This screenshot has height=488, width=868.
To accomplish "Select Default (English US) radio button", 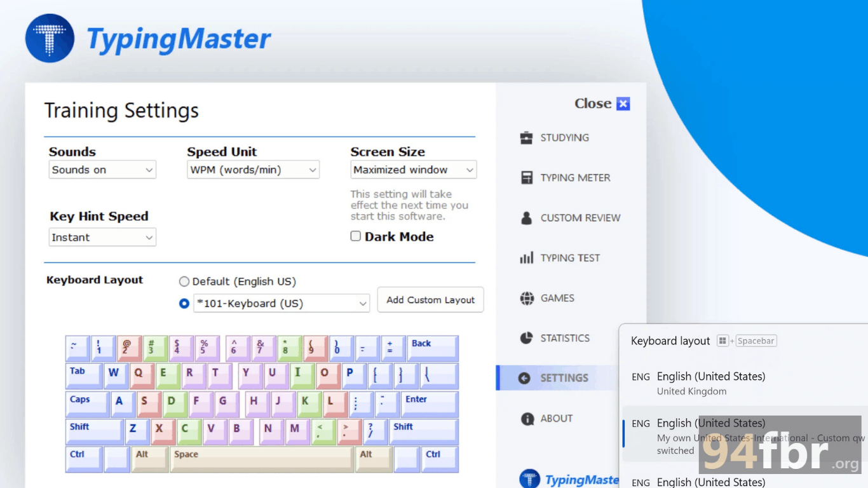I will tap(184, 281).
